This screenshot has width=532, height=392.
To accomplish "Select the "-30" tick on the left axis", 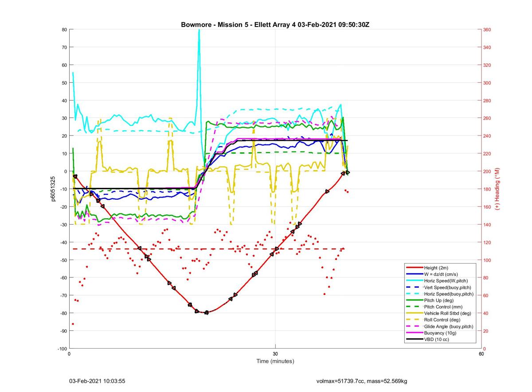I will point(63,225).
